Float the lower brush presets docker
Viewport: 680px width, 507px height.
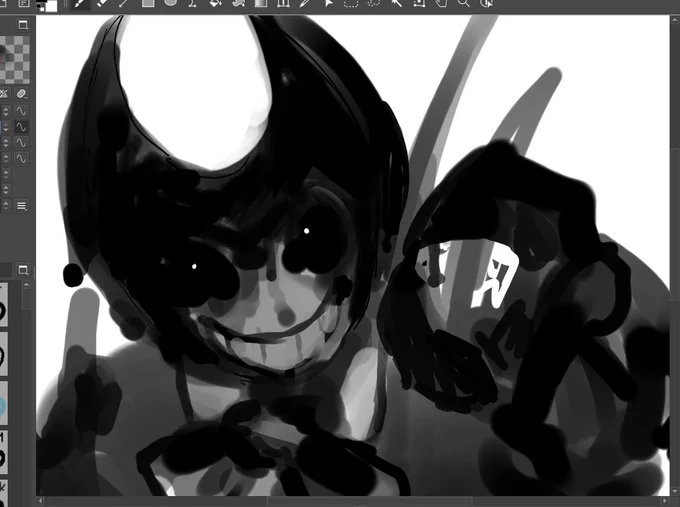click(23, 270)
